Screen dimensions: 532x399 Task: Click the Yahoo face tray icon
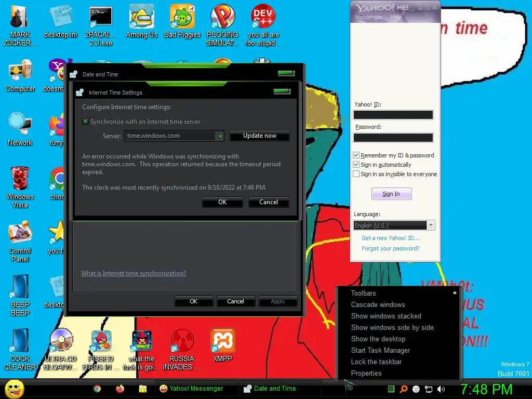point(416,389)
